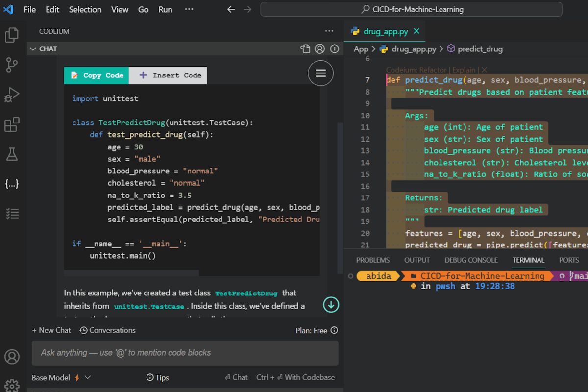This screenshot has height=392, width=588.
Task: Open the Explorer view in activity bar
Action: pyautogui.click(x=12, y=35)
